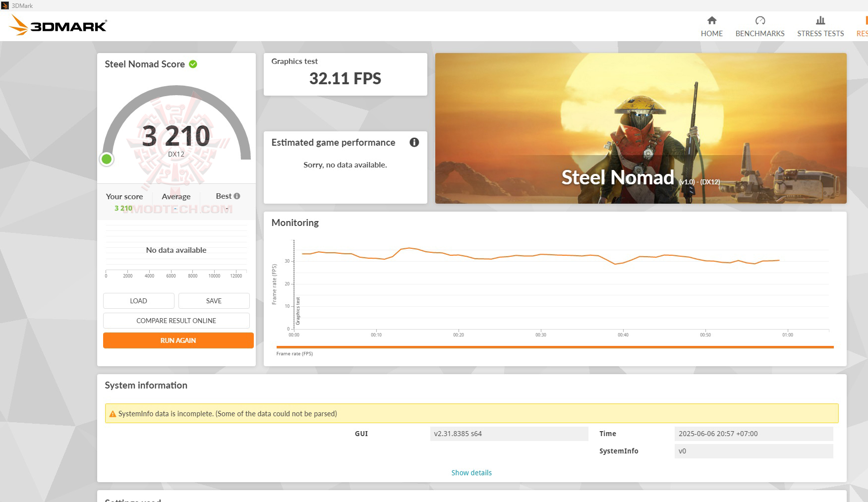
Task: Click the Steel Nomad Score heading
Action: tap(145, 64)
